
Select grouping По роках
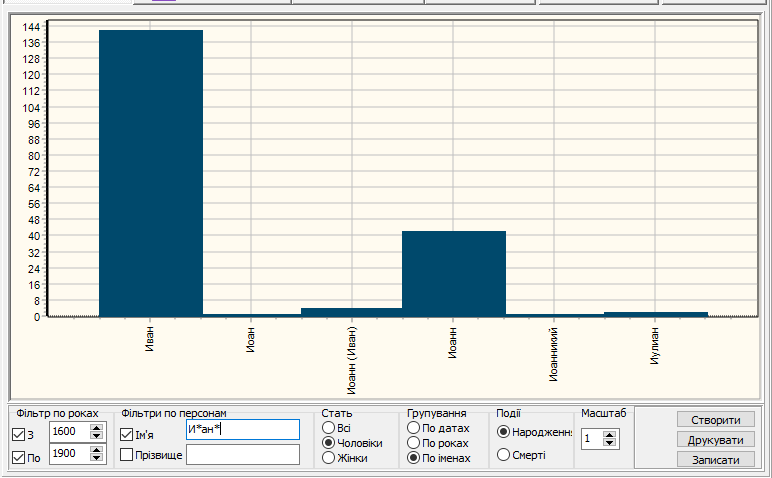pyautogui.click(x=413, y=443)
